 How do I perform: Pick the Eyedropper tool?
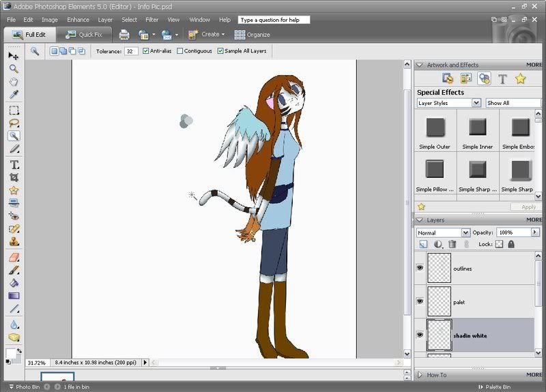[14, 95]
